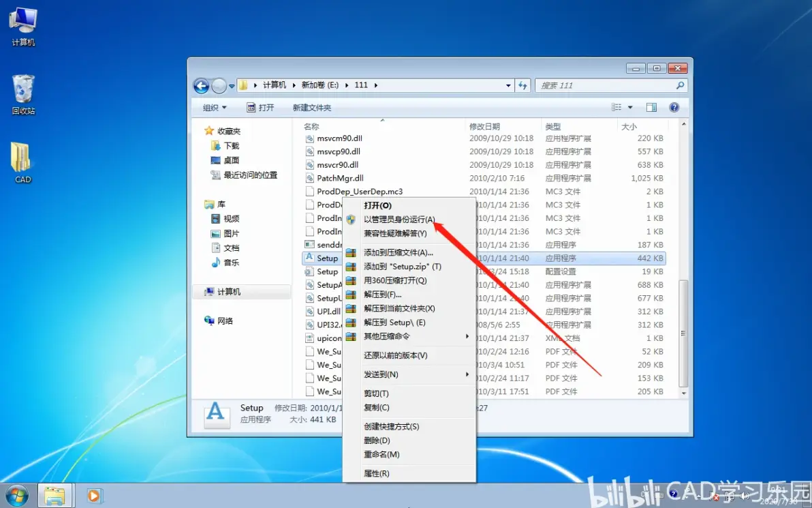812x508 pixels.
Task: Click the Explorer forward navigation button
Action: point(219,85)
